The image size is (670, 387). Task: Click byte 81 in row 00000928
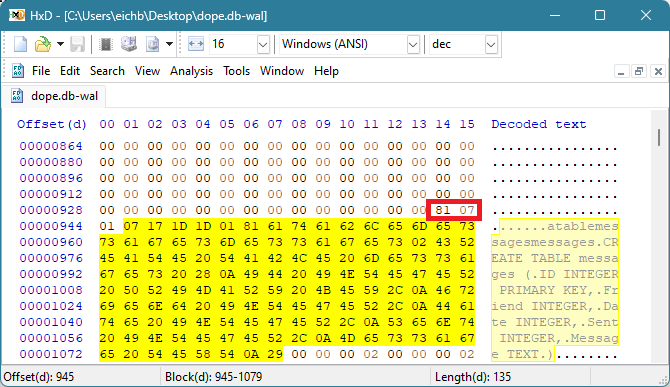443,210
